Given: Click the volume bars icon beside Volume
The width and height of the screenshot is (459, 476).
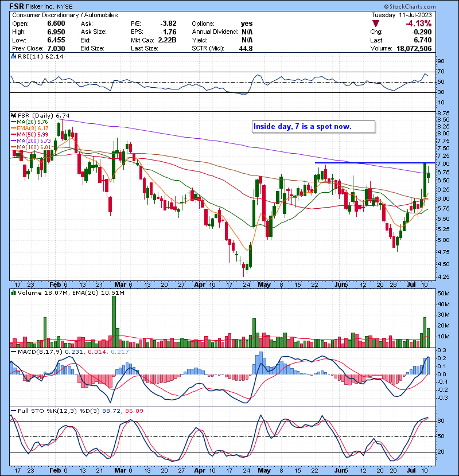Looking at the screenshot, I should 13,292.
